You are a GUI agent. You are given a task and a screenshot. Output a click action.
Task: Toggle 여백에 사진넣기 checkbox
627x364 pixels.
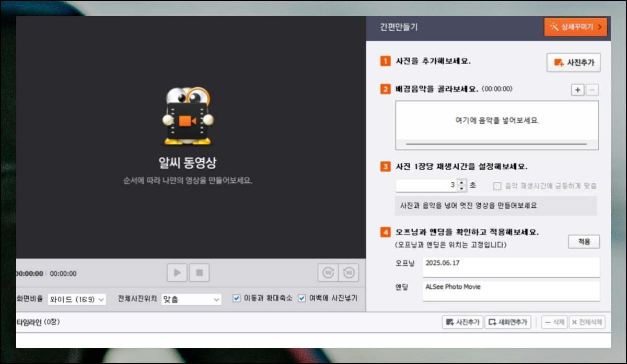point(301,298)
